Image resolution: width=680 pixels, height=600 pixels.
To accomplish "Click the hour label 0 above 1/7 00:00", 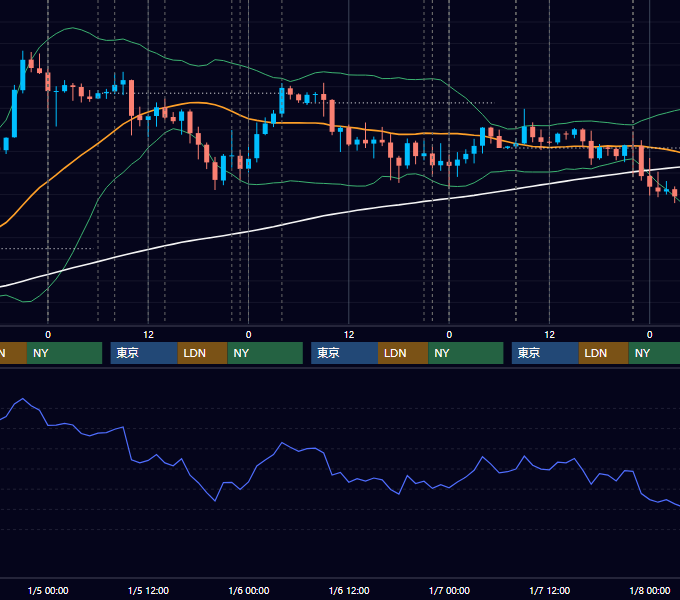I will [x=449, y=335].
